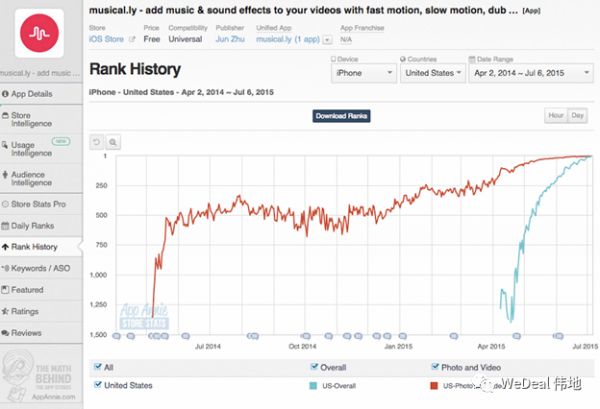Click the chart zoom magnifier icon
The image size is (600, 409).
point(113,142)
